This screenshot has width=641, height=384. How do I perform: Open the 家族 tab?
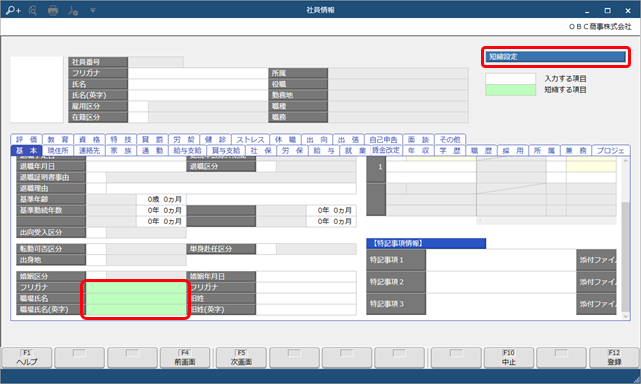[121, 150]
